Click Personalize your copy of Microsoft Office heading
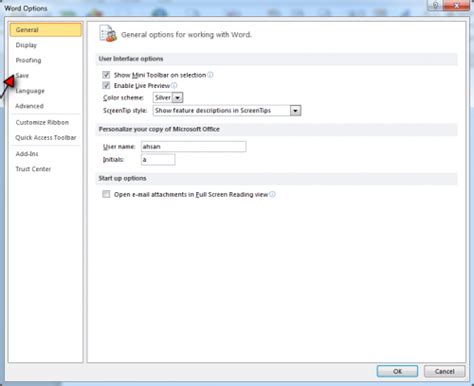This screenshot has height=386, width=474. pos(159,129)
